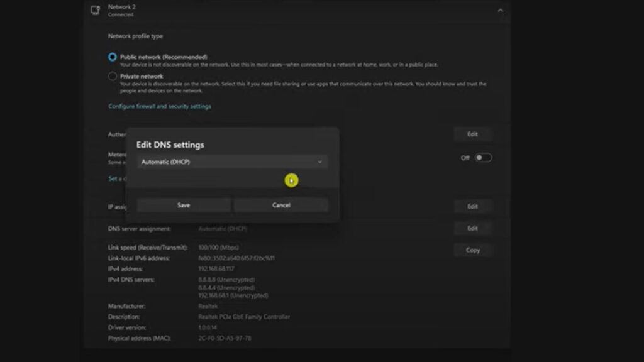
Task: Click the Link-local IPv6 address value
Action: [236, 258]
